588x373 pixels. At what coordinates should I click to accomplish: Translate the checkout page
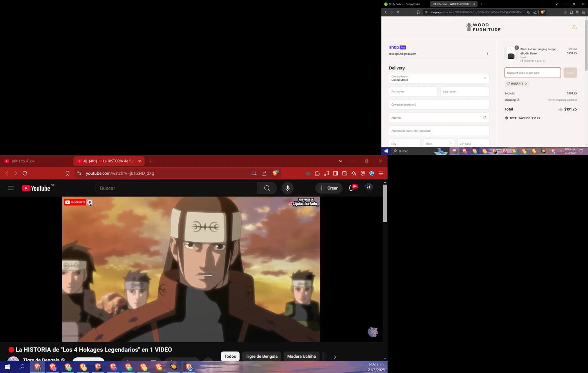tap(528, 12)
